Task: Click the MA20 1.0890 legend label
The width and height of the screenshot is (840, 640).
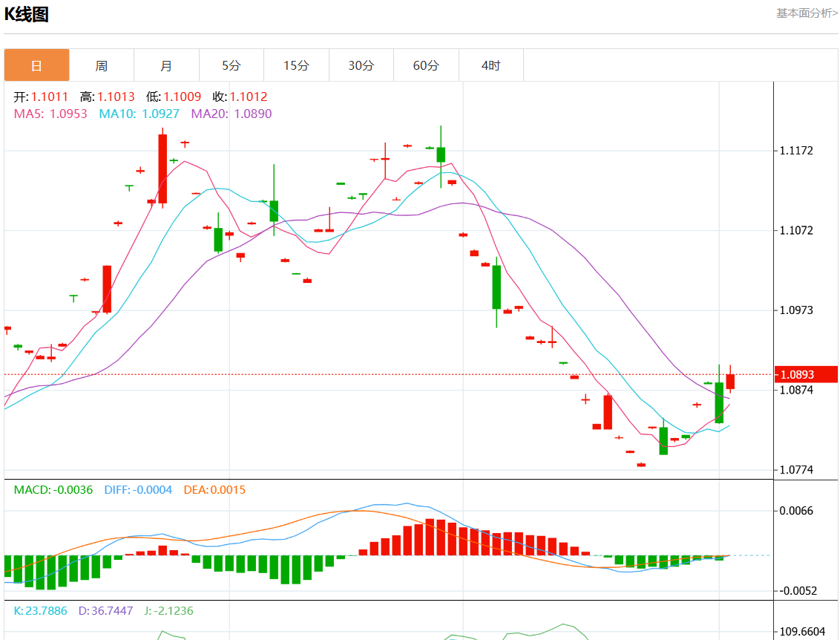Action: point(232,114)
